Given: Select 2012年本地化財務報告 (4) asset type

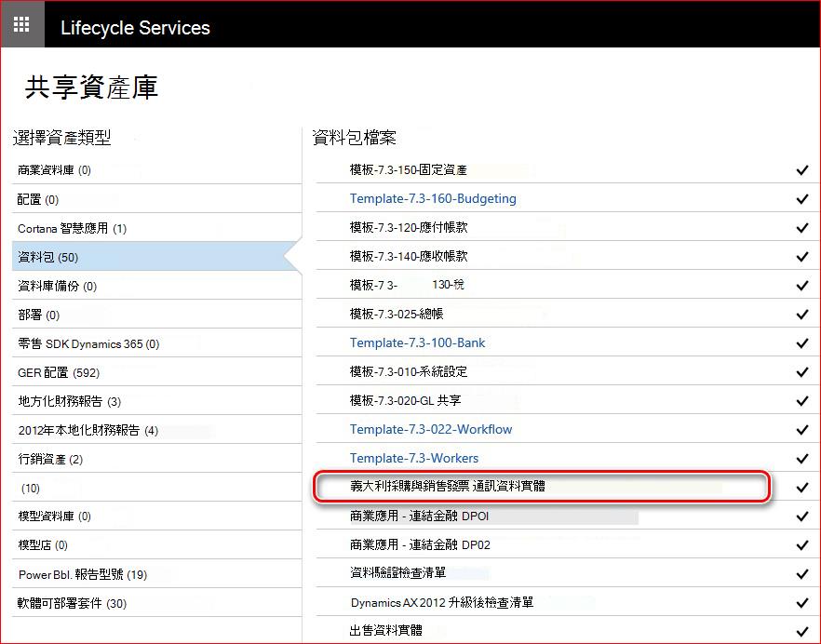Looking at the screenshot, I should (x=157, y=430).
